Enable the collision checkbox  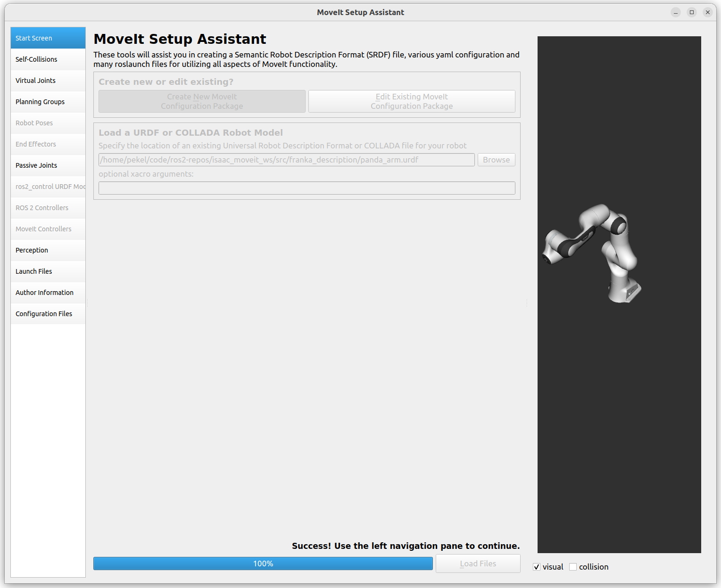573,567
